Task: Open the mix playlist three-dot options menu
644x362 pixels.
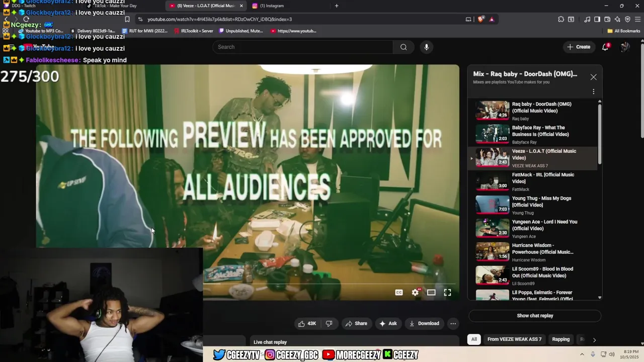Action: [x=593, y=92]
